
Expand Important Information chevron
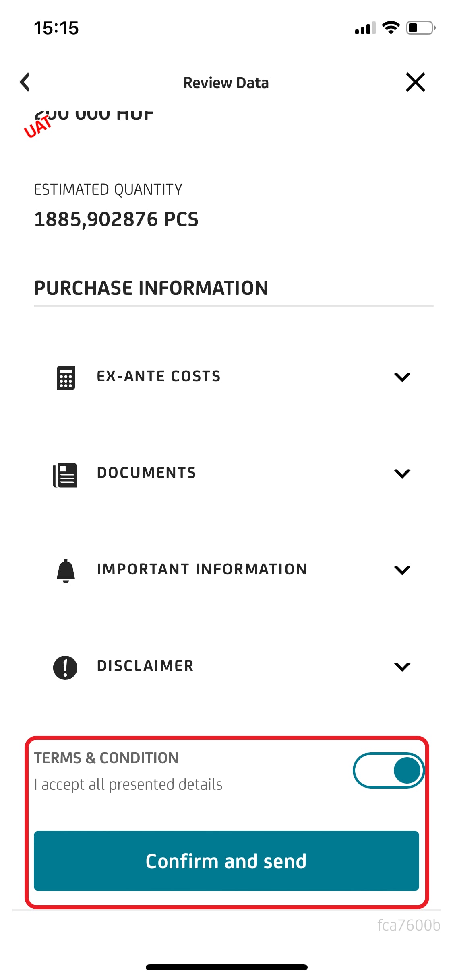402,570
